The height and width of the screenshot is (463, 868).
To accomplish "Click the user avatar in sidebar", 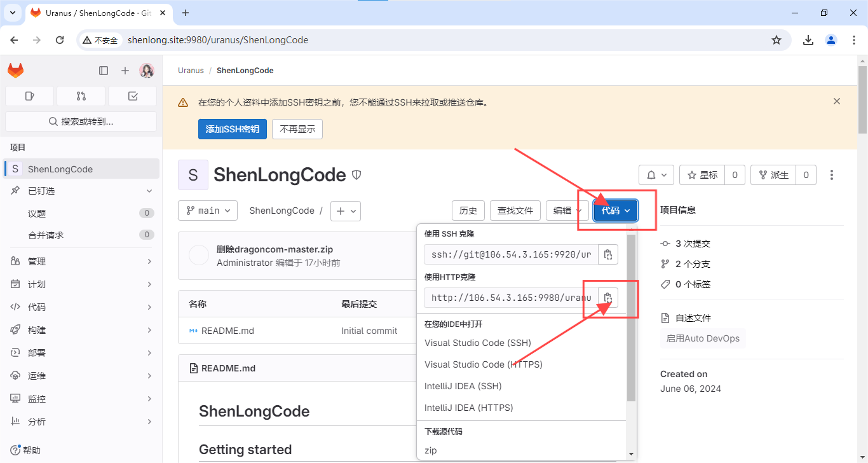I will [x=147, y=71].
